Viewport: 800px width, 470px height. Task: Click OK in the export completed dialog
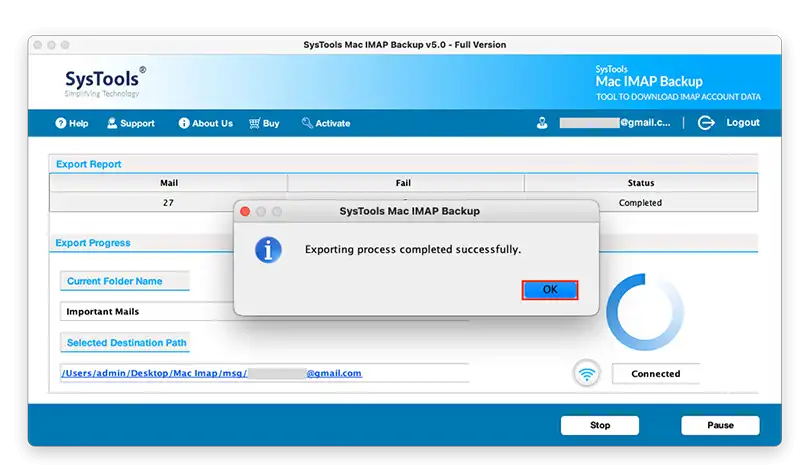[549, 290]
